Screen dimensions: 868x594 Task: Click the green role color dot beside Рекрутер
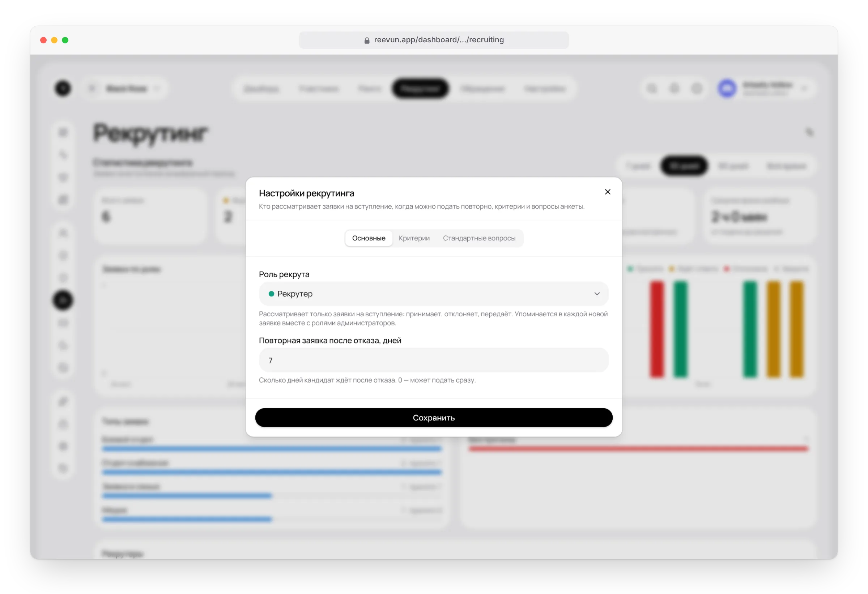tap(272, 294)
